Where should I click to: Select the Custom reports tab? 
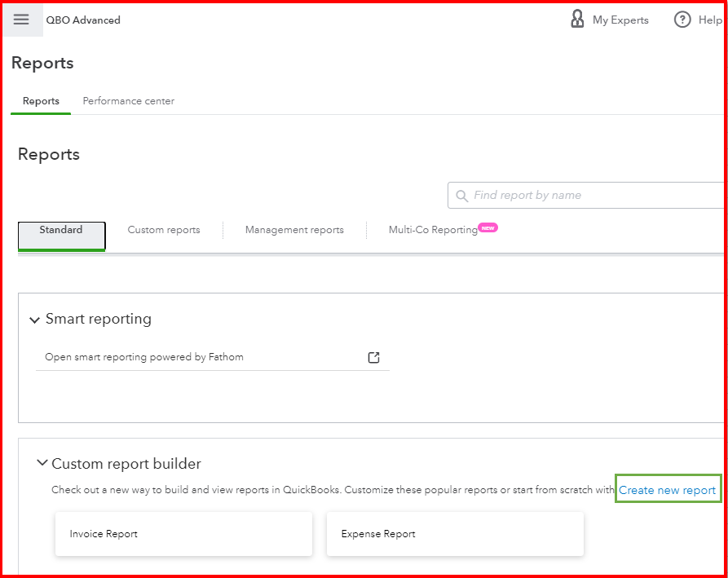(163, 230)
